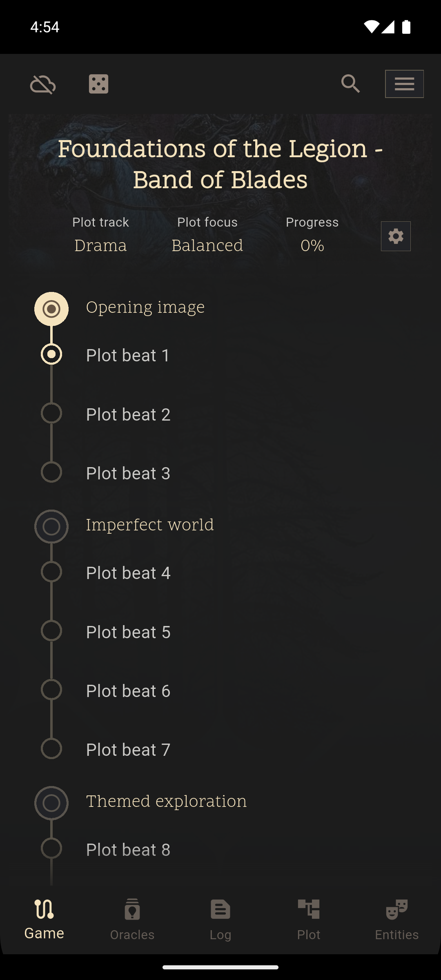Toggle the Plot beat 1 marker
Viewport: 441px width, 980px height.
[x=51, y=354]
